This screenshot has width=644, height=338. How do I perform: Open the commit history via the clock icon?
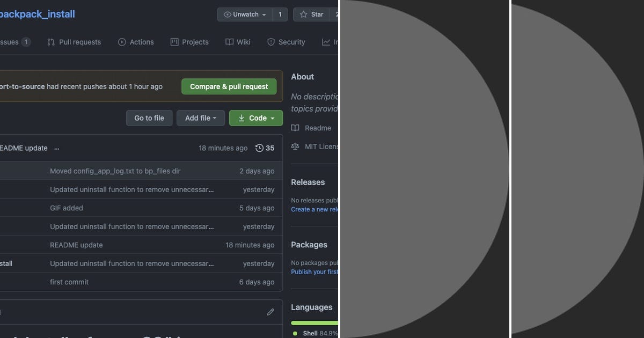point(259,148)
